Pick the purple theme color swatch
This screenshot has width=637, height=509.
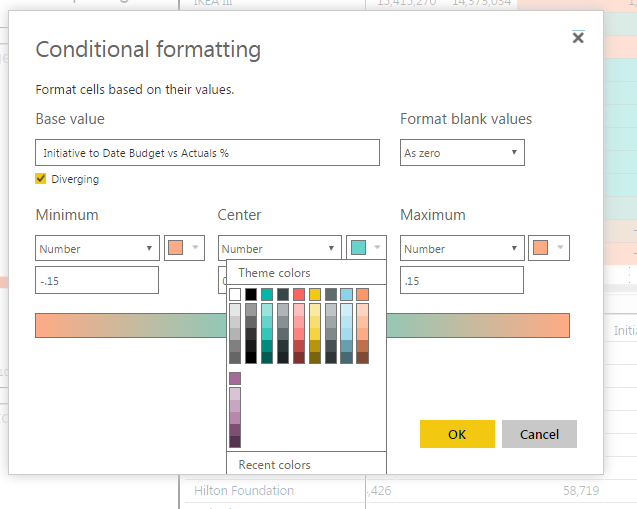(235, 379)
